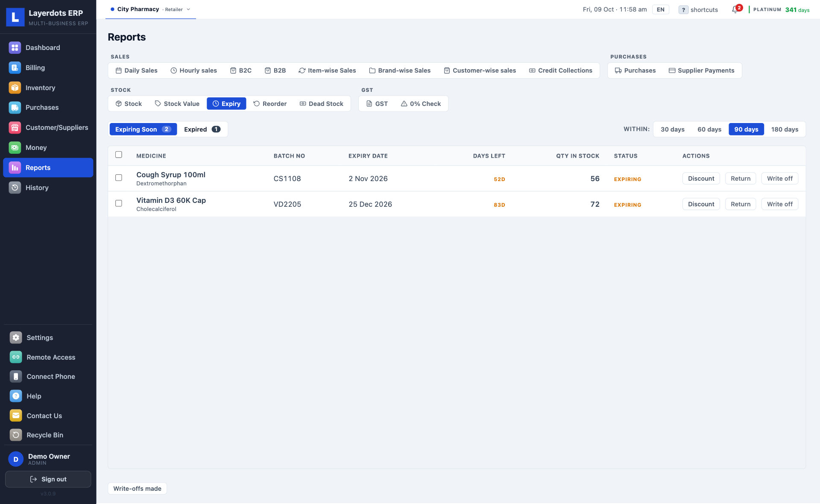820x504 pixels.
Task: Check the Vitamin D3 60K Cap checkbox
Action: [119, 203]
